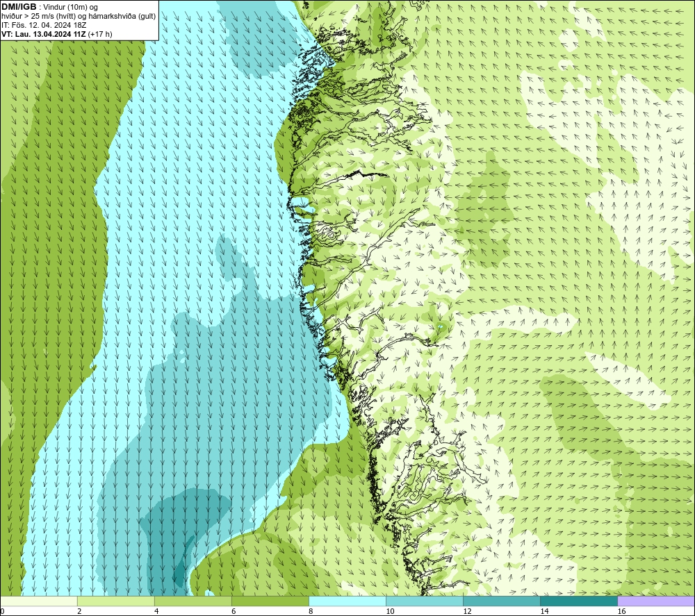Click the legend tick label '16'

tap(621, 612)
